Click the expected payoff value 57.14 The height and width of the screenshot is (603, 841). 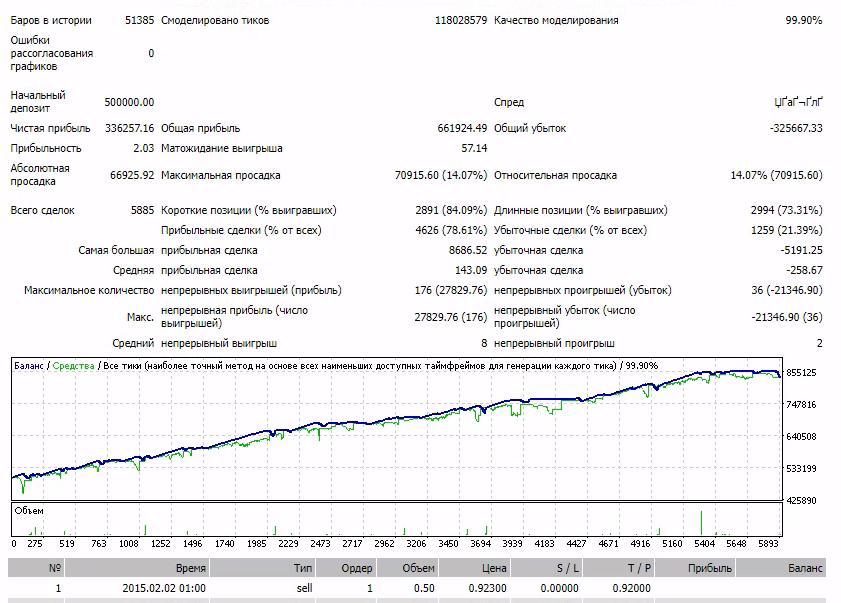[474, 148]
